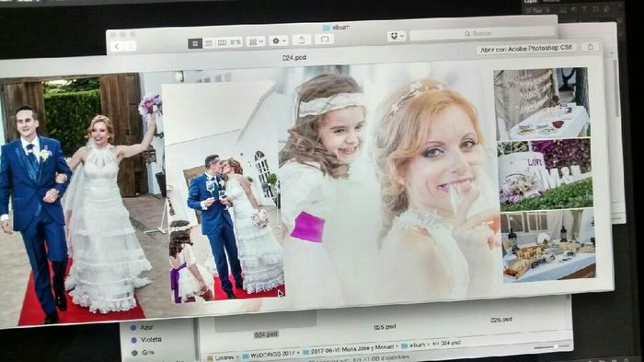Go back with the Finder back arrow
Viewport: 644px width, 362px height.
(117, 46)
